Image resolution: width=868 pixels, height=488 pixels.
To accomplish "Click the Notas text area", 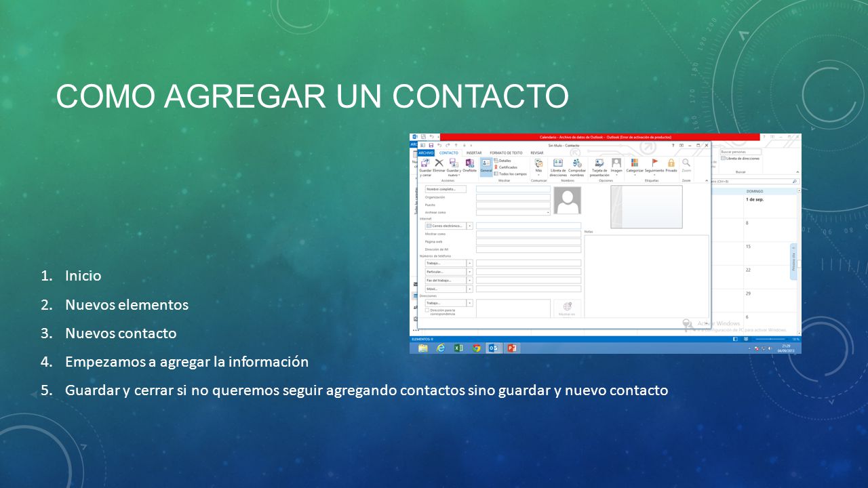I will click(x=647, y=276).
